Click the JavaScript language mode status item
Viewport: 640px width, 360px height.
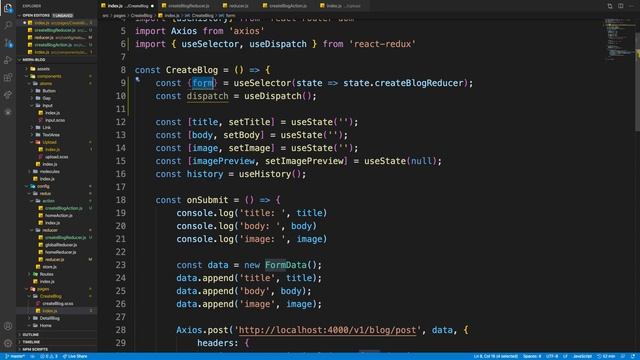click(582, 356)
